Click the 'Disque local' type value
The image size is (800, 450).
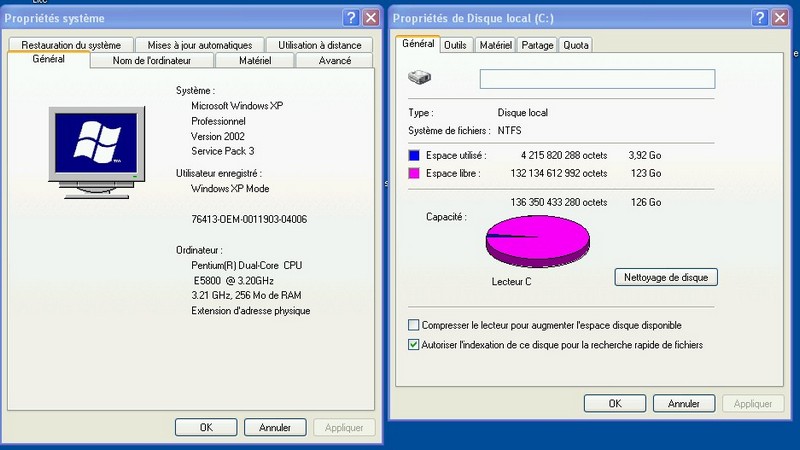522,113
